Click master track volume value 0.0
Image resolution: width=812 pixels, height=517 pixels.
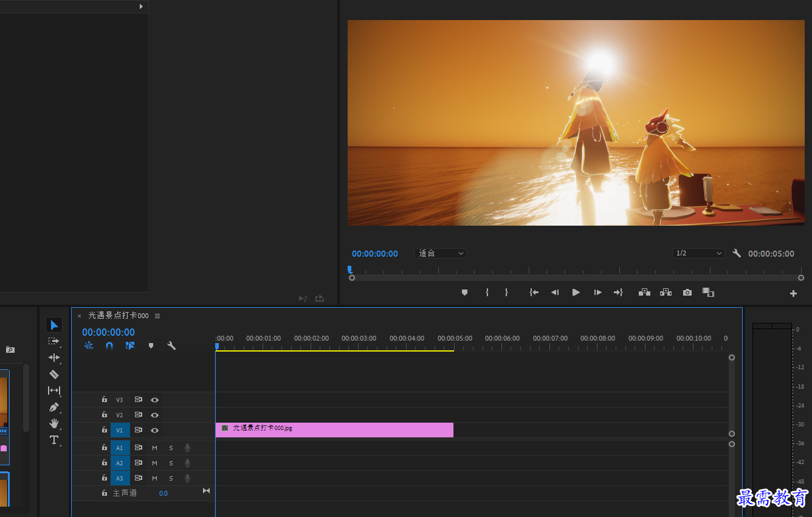[x=163, y=493]
